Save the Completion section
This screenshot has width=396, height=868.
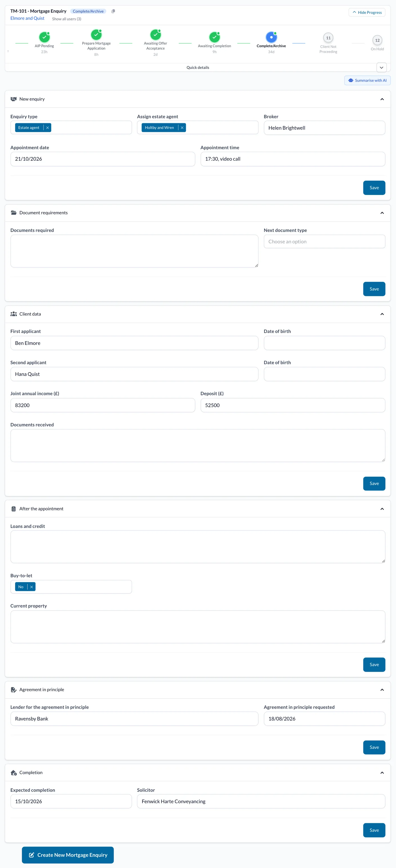(x=374, y=830)
